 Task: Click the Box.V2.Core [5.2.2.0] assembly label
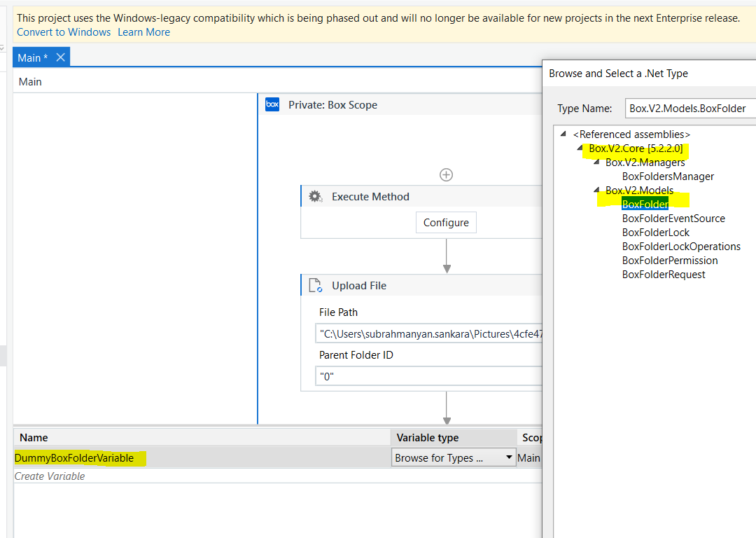click(x=636, y=149)
